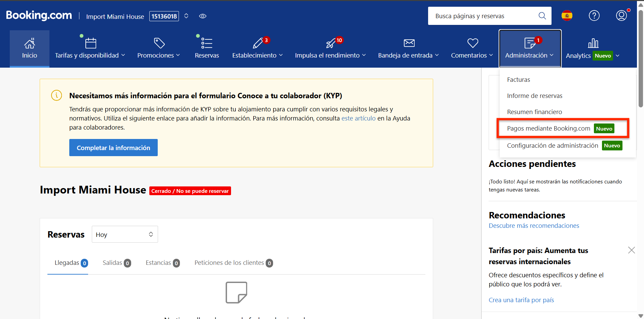644x319 pixels.
Task: Dismiss the Tarifas por país recommendation
Action: pos(631,250)
